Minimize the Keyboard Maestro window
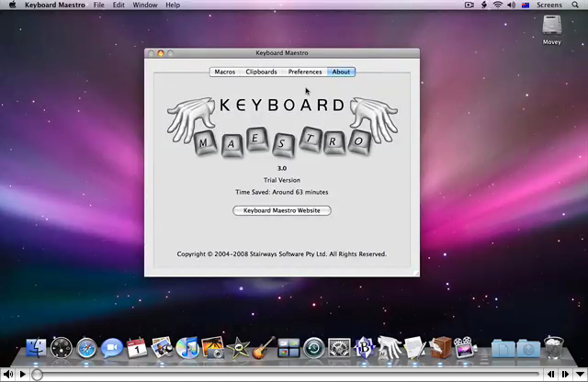The image size is (588, 382). 161,53
